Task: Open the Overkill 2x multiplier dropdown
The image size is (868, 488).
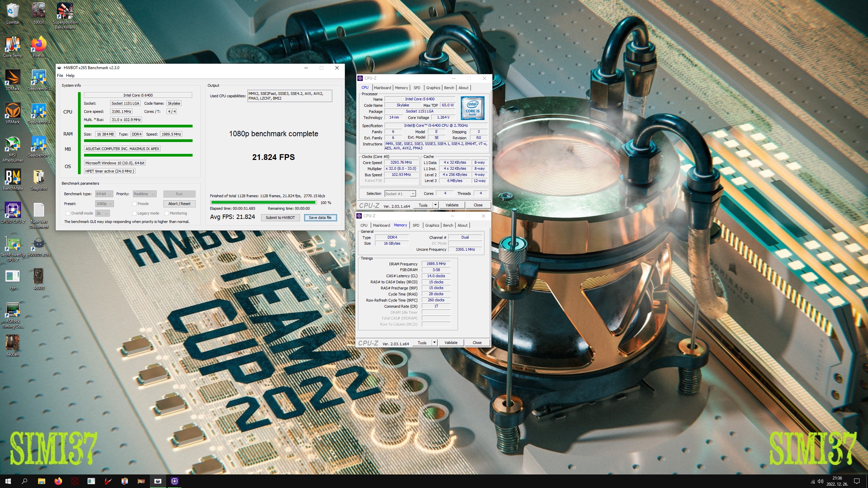Action: (102, 213)
